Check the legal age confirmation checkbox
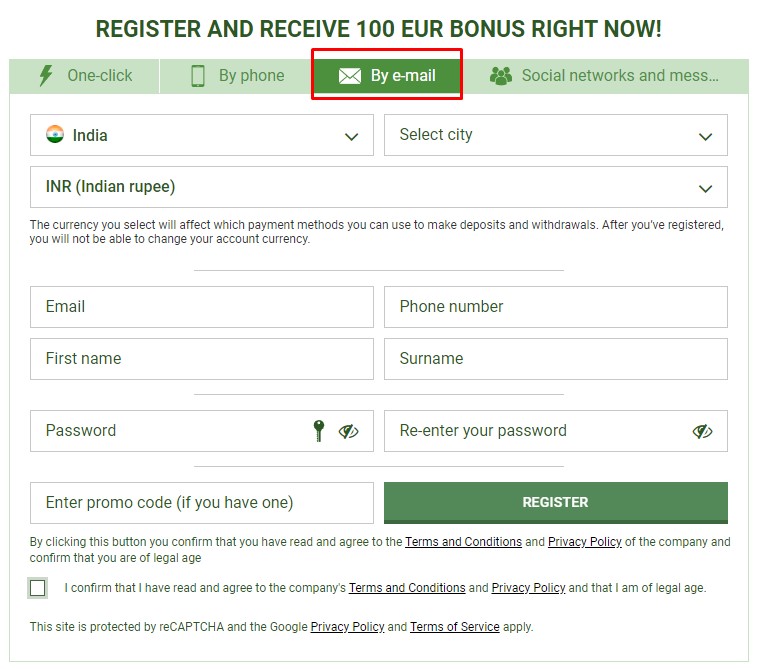Screen dimensions: 760x669 (38, 588)
